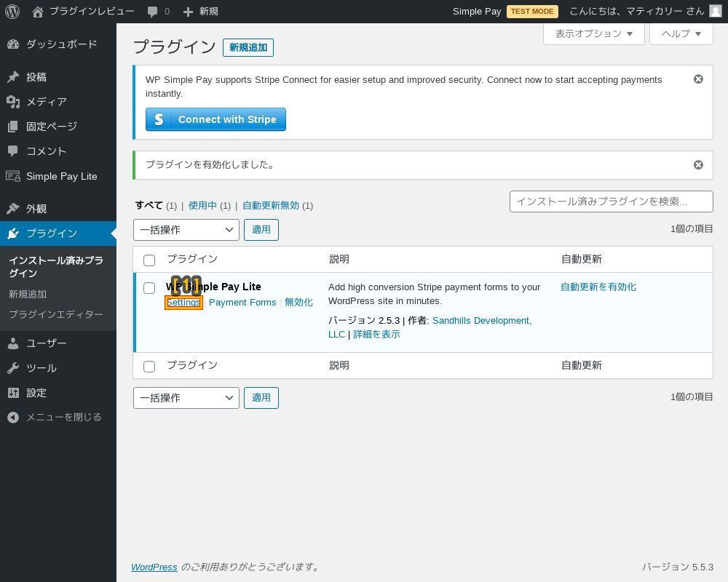
Task: Click the 設定 sliders icon
Action: point(13,393)
